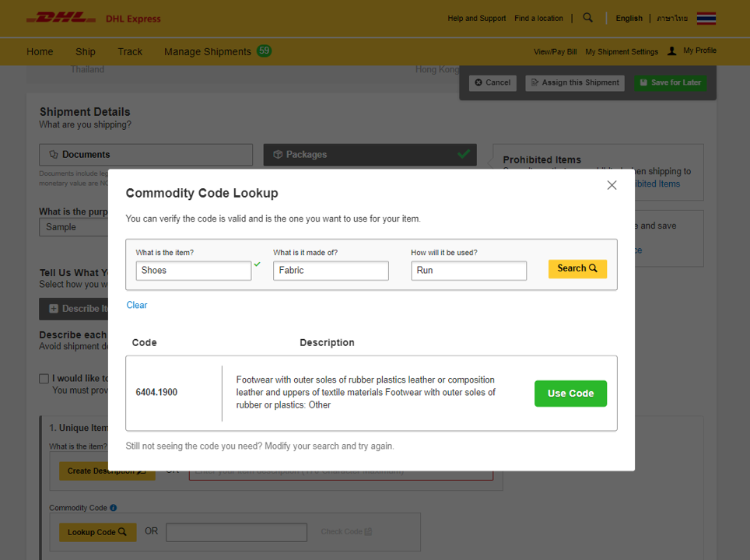
Task: Toggle the 'I would like to' checkbox
Action: [x=44, y=379]
